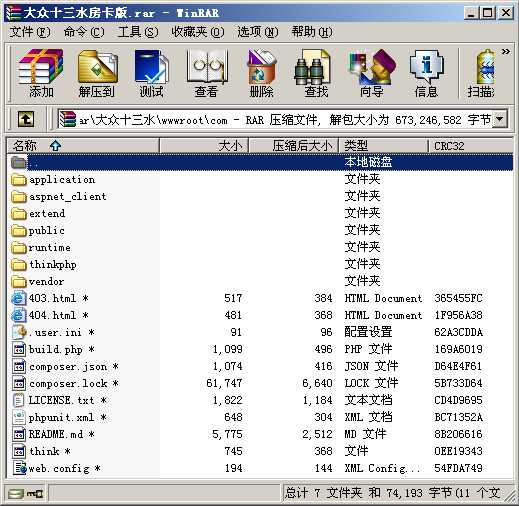Run the 测试 (Test) archive tool
This screenshot has width=519, height=506.
[151, 73]
